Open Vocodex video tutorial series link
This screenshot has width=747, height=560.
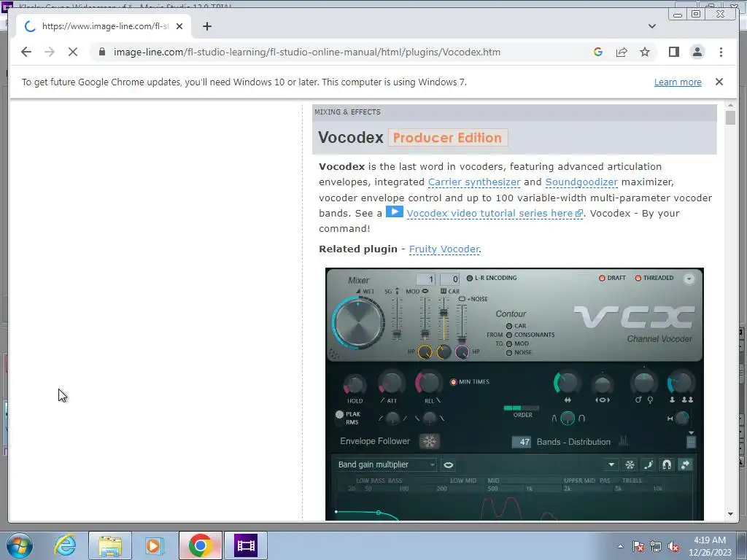pyautogui.click(x=495, y=214)
